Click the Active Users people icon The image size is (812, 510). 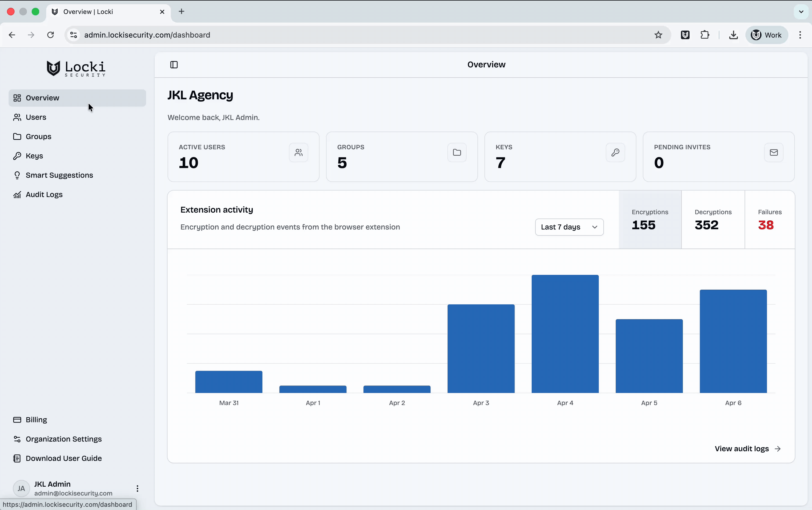coord(298,153)
